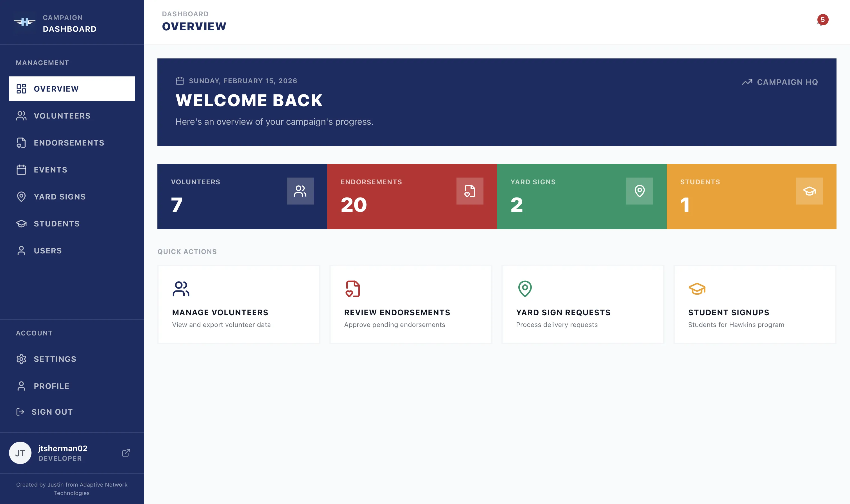Image resolution: width=850 pixels, height=504 pixels.
Task: Open Settings via the gear icon
Action: tap(22, 359)
